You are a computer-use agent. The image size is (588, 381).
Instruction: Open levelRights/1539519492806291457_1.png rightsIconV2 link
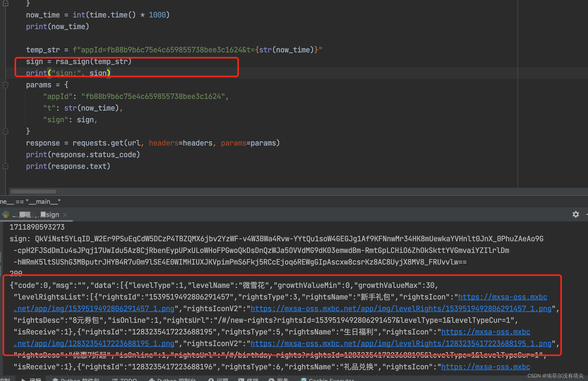(x=401, y=309)
